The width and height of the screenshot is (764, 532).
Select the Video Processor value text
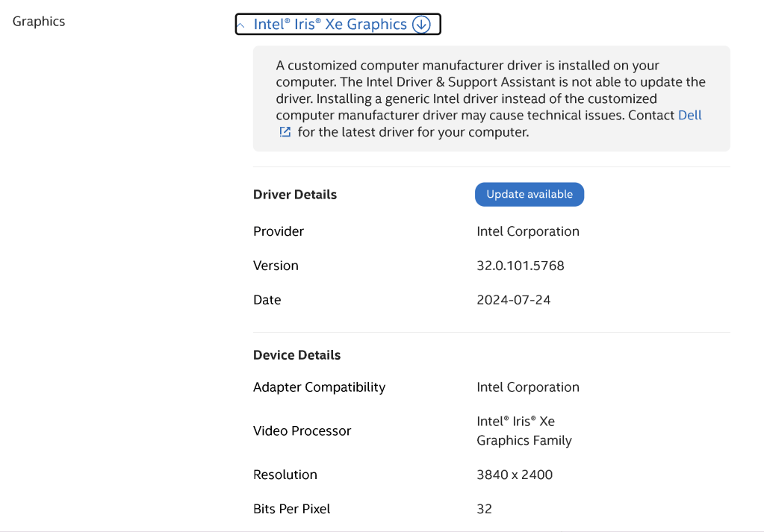[524, 431]
